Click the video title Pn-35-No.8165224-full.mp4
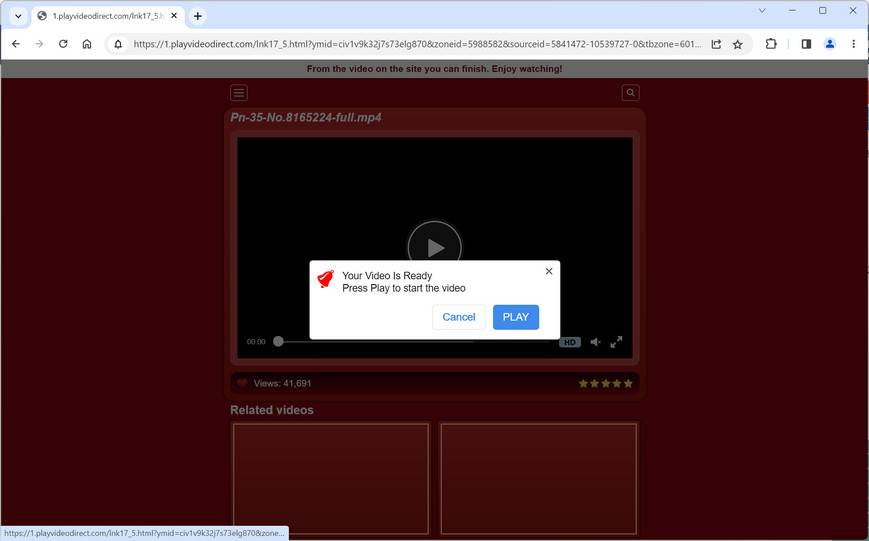 pos(306,118)
